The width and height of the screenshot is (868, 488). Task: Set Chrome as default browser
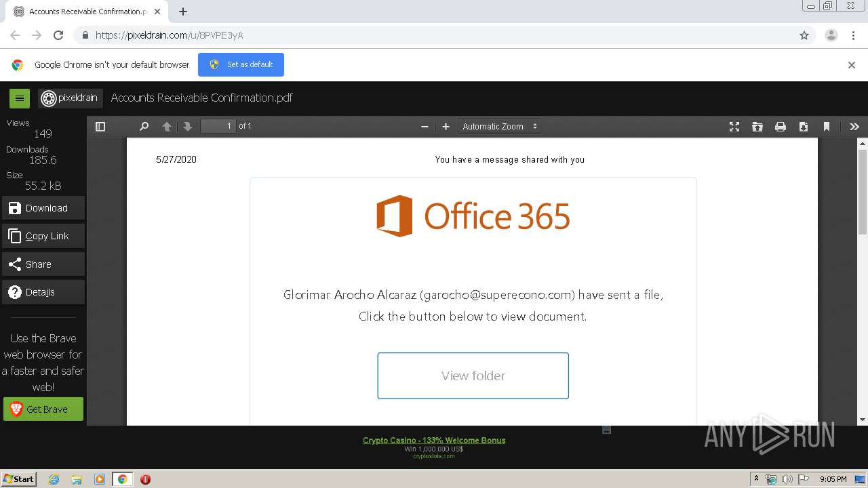pos(241,64)
